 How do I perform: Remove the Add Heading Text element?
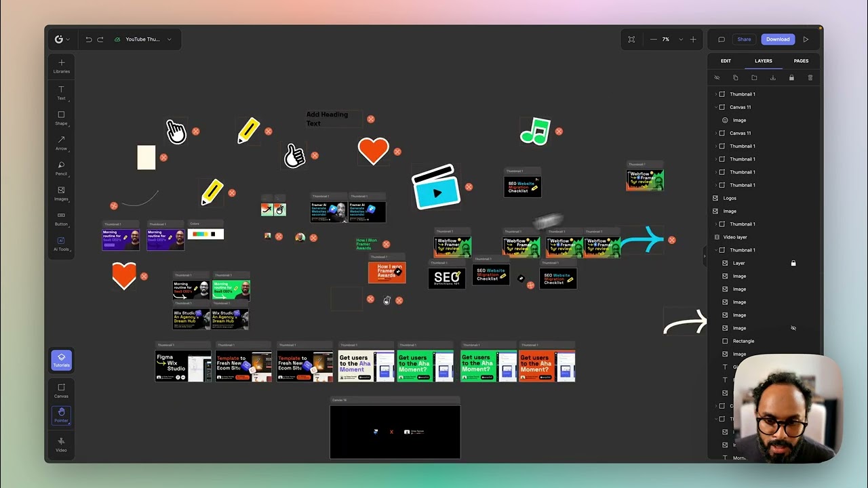[x=371, y=119]
